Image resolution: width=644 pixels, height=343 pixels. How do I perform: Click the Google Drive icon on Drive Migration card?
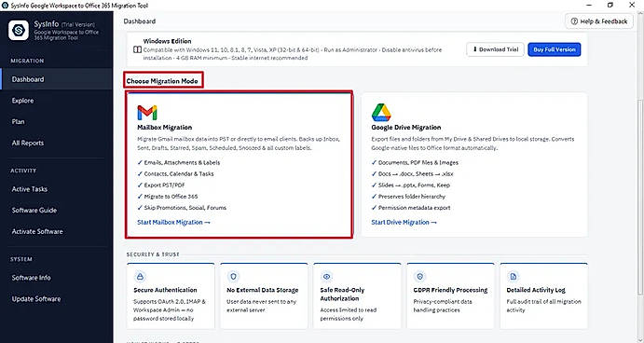[381, 113]
